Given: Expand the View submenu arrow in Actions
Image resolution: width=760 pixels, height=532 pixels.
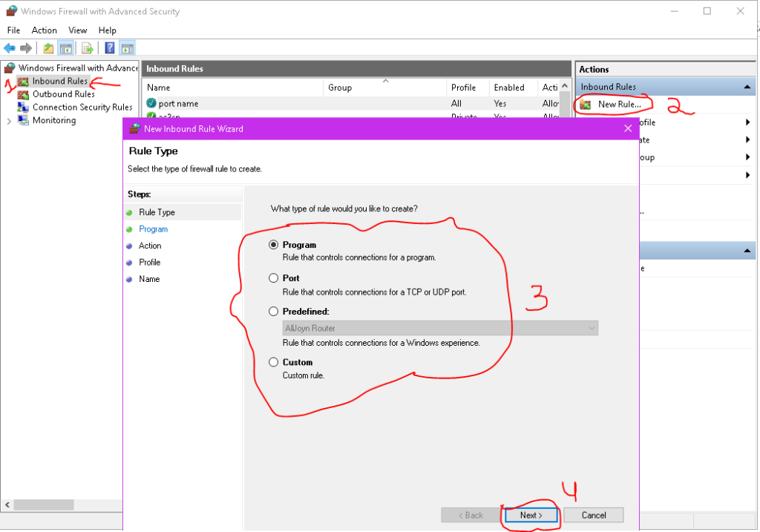Looking at the screenshot, I should 748,175.
